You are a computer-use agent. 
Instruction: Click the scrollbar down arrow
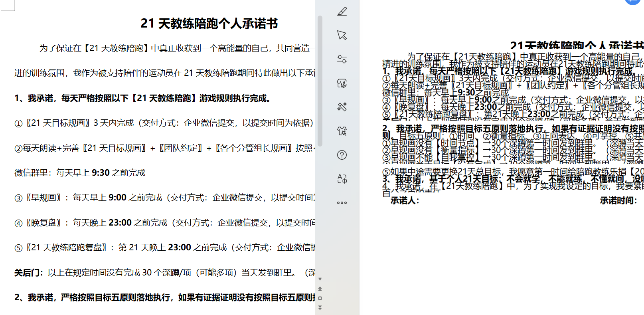point(320,279)
